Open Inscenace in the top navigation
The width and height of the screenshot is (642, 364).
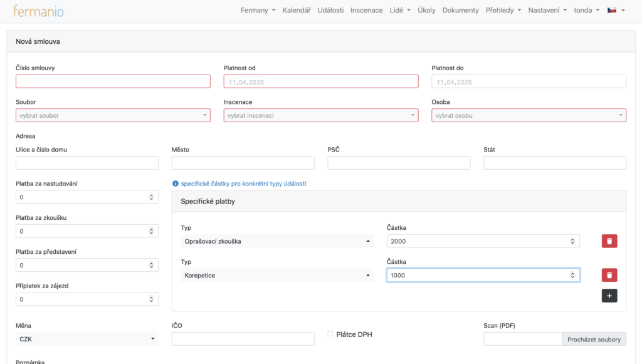366,10
